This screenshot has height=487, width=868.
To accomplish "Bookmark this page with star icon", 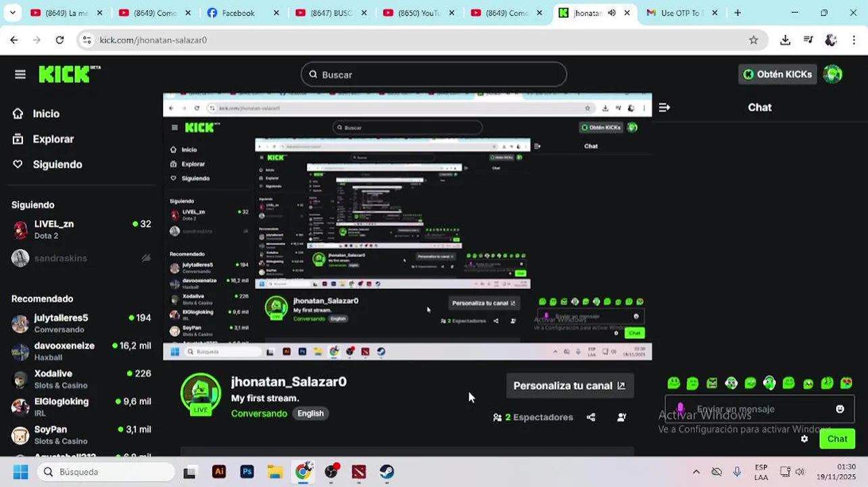I will pos(753,40).
